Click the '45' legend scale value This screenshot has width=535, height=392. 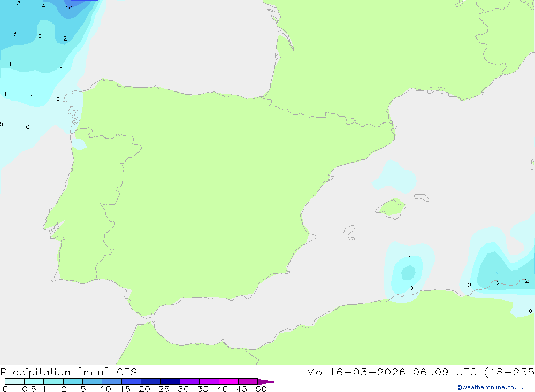(242, 389)
